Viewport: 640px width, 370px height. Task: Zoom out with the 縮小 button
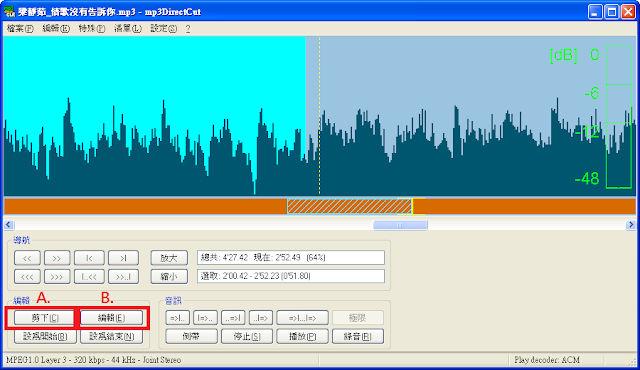point(169,277)
